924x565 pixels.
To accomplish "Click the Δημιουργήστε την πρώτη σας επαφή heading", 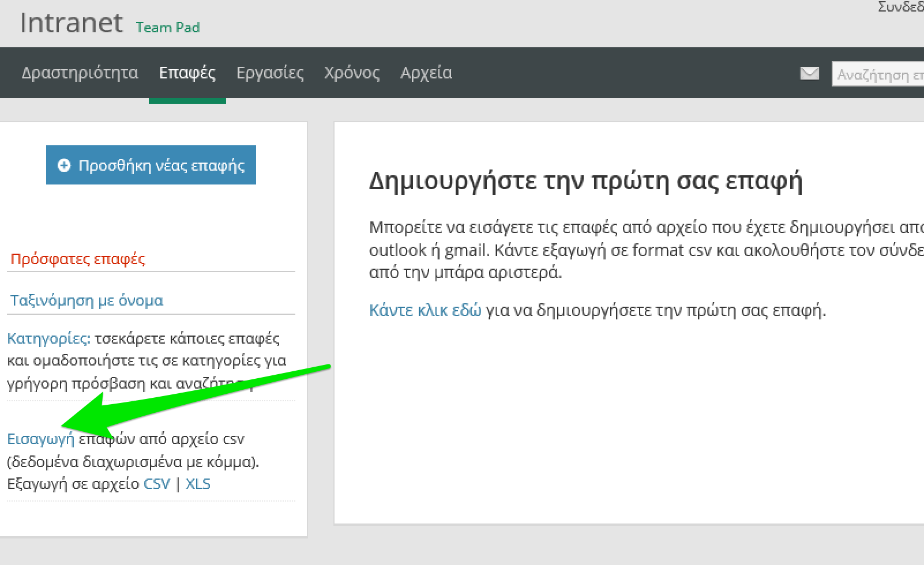I will click(x=586, y=180).
